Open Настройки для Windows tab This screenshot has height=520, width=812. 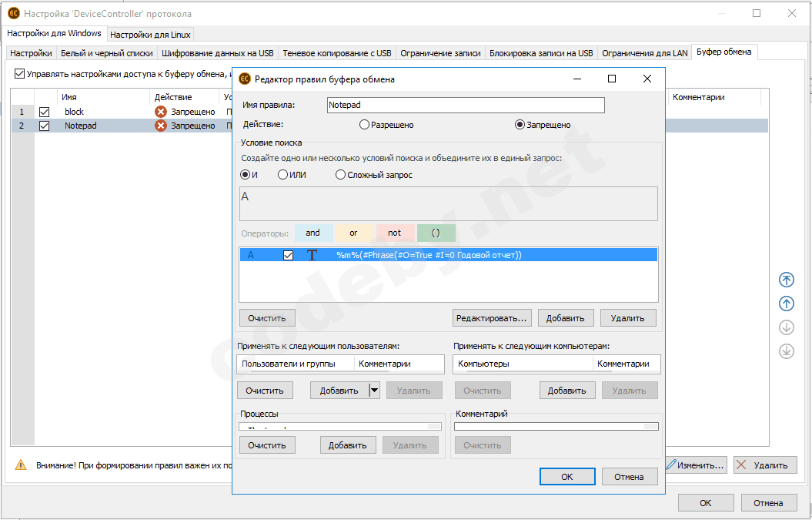coord(55,33)
